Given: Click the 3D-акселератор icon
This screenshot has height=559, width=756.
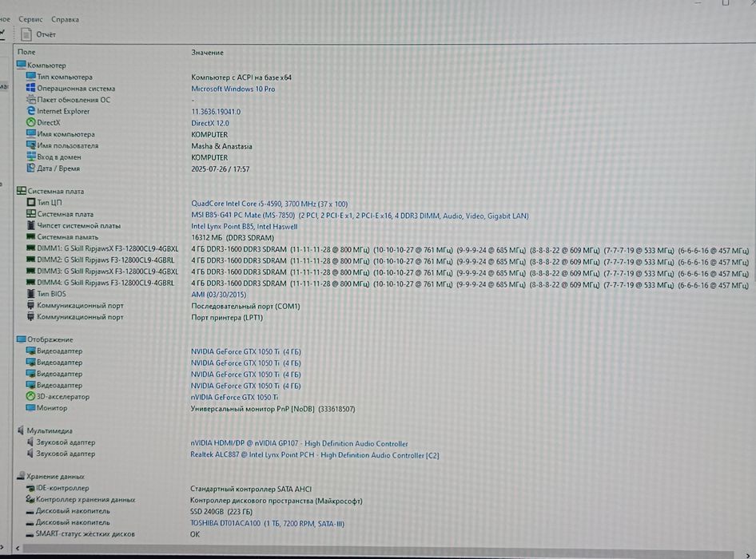Looking at the screenshot, I should (30, 396).
